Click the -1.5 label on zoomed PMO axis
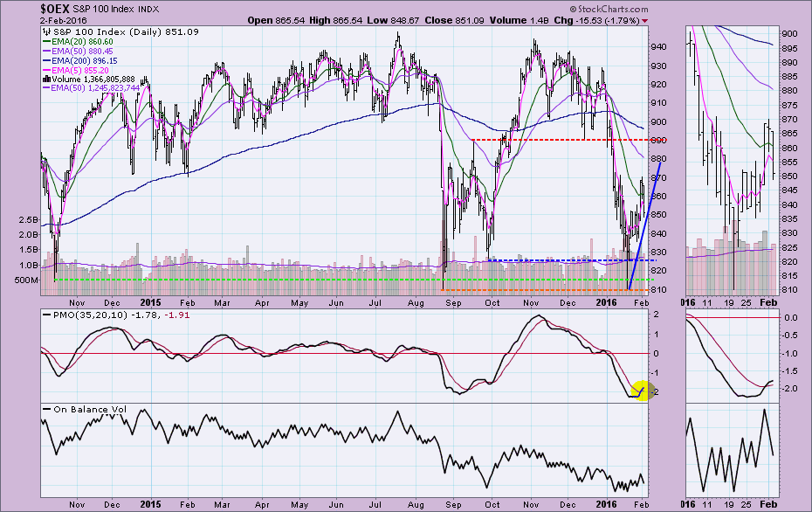 [x=789, y=371]
